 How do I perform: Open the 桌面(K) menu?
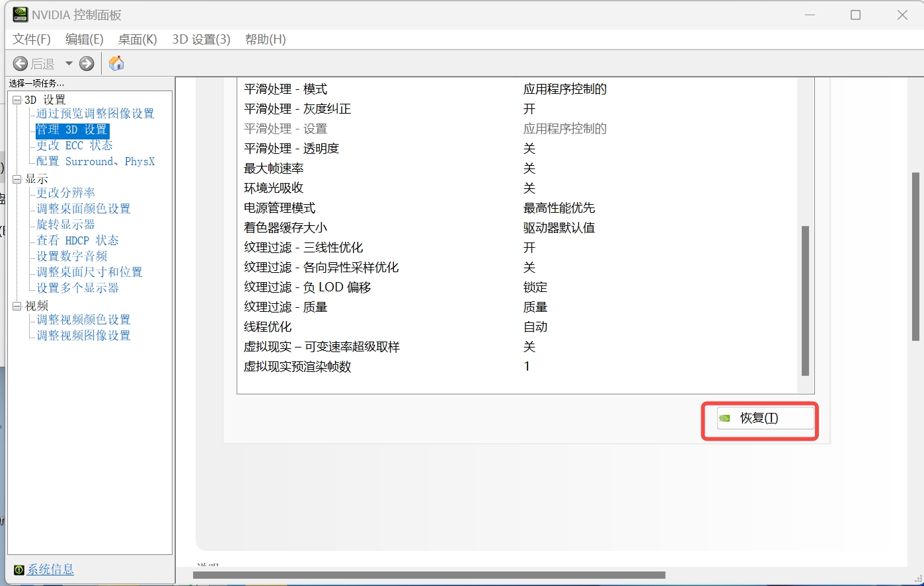coord(137,40)
